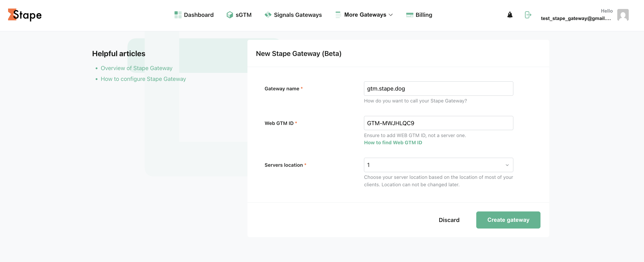Open the Dashboard menu item

[x=194, y=15]
